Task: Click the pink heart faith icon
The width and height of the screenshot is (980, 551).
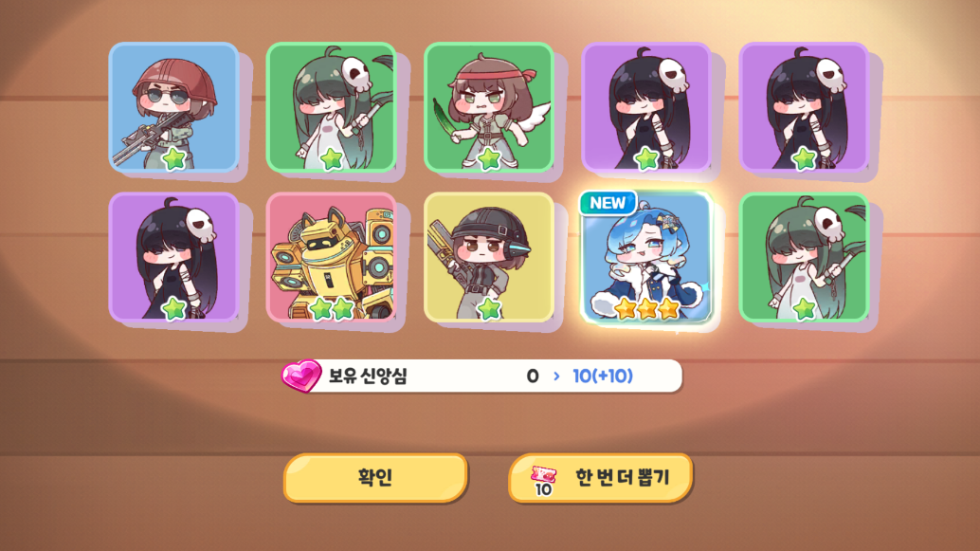Action: click(x=301, y=376)
